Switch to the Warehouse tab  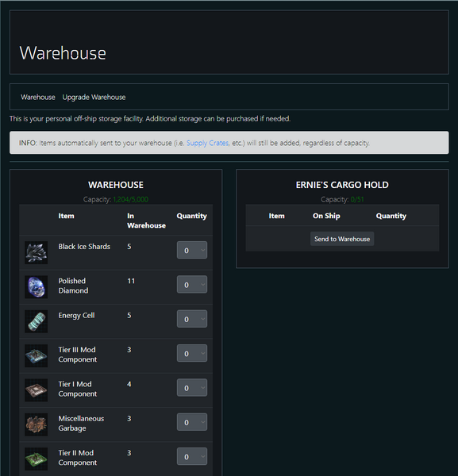38,97
